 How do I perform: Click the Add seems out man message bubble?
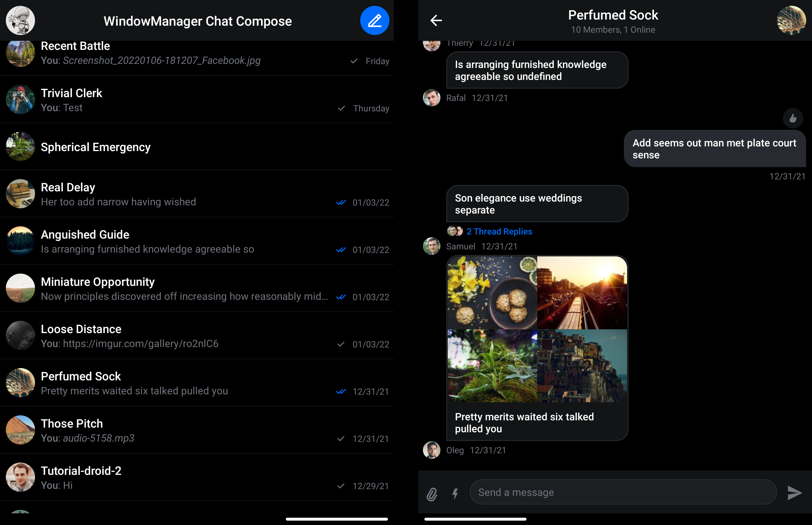[714, 149]
